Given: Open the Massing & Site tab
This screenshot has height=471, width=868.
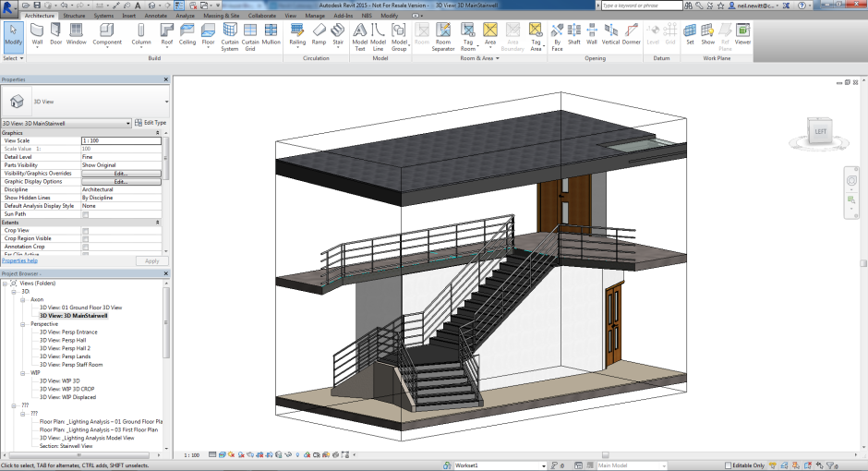Looking at the screenshot, I should (220, 16).
